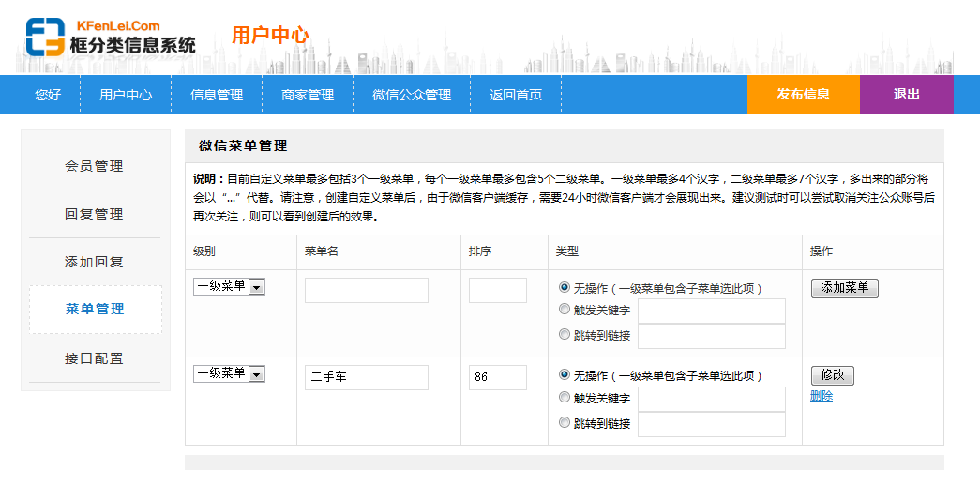Viewport: 980px width, 501px height.
Task: Click the empty 菜单名 input field
Action: (366, 290)
